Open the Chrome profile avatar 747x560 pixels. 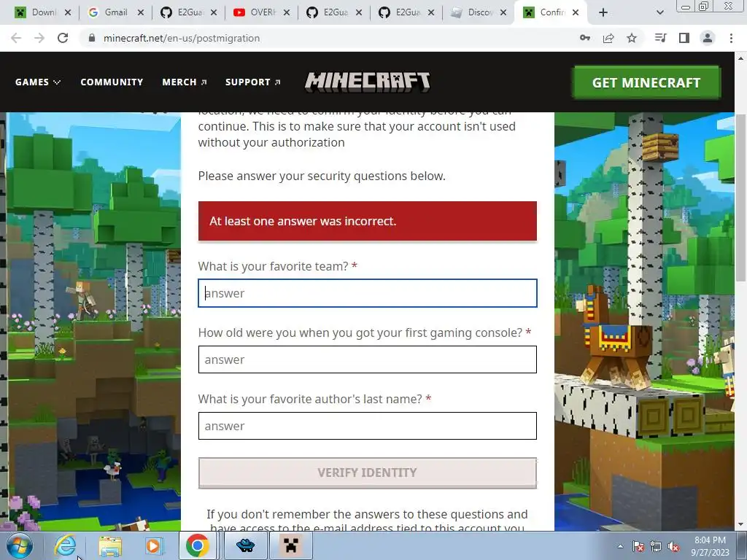[708, 38]
